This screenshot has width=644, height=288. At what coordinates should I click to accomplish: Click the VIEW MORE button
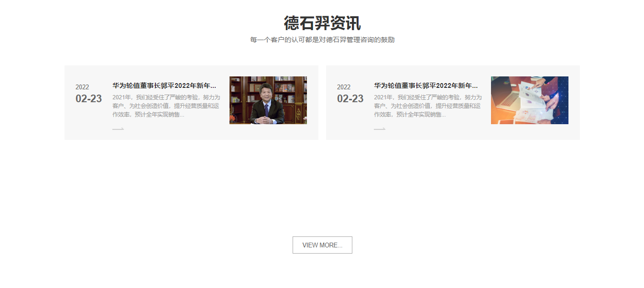[x=322, y=245]
